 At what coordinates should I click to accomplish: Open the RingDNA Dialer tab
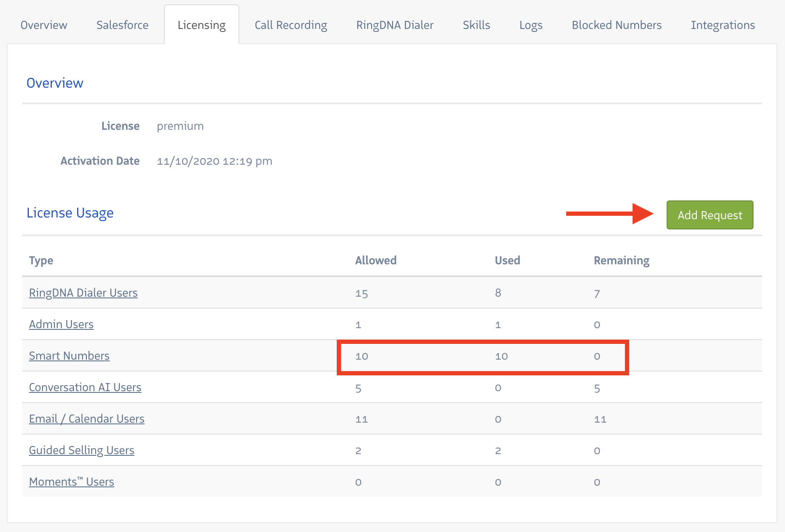[x=395, y=25]
